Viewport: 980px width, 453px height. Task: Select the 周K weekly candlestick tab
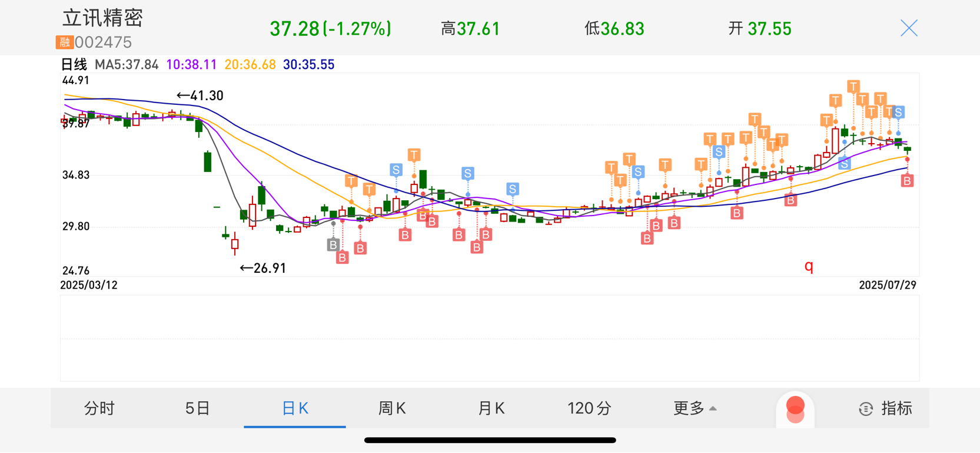(x=392, y=408)
